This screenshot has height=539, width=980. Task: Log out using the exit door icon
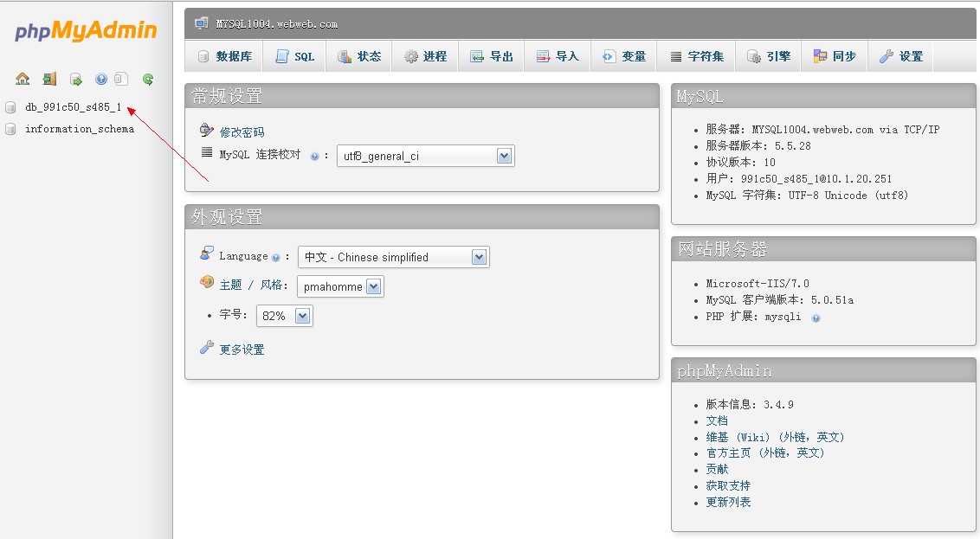(x=49, y=79)
